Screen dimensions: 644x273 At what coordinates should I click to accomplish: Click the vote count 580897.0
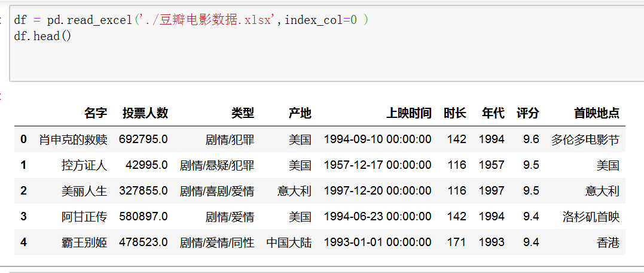144,217
